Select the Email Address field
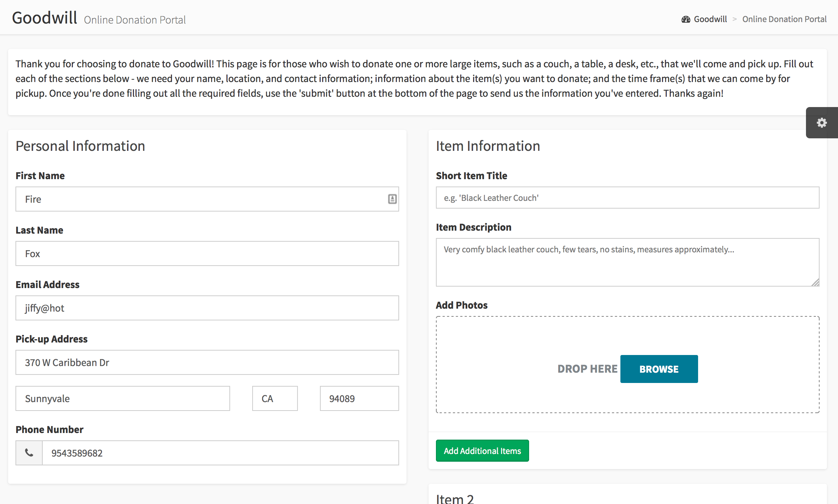 pyautogui.click(x=207, y=308)
